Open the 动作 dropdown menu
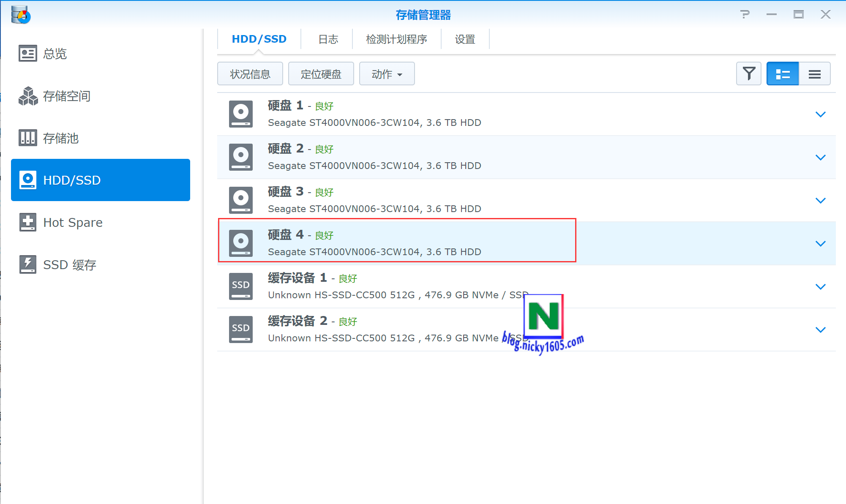The image size is (846, 504). click(x=387, y=74)
